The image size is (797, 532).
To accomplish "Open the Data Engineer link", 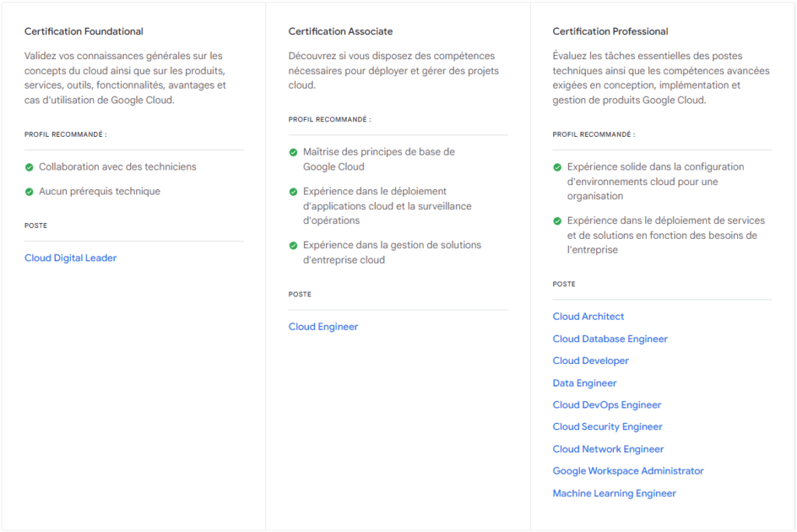I will 585,383.
